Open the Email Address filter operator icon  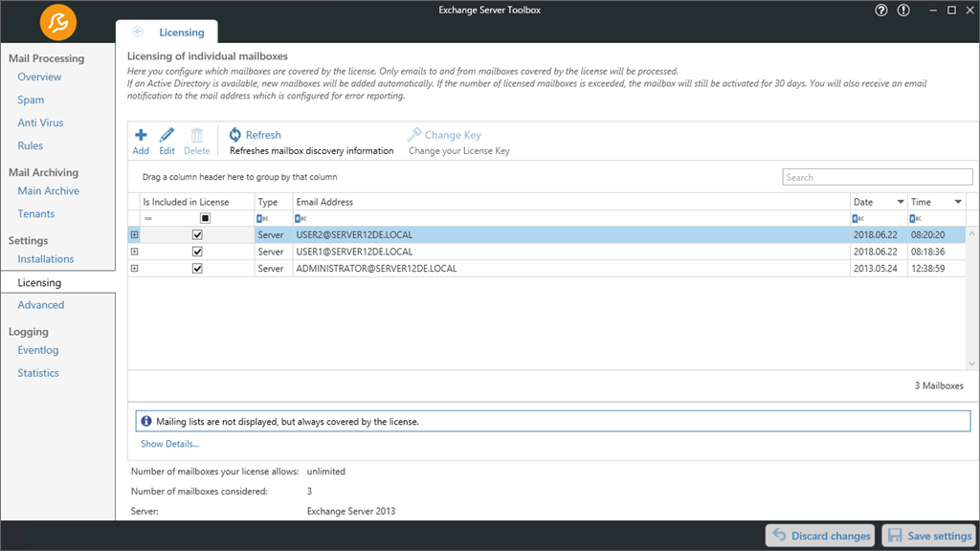click(301, 218)
